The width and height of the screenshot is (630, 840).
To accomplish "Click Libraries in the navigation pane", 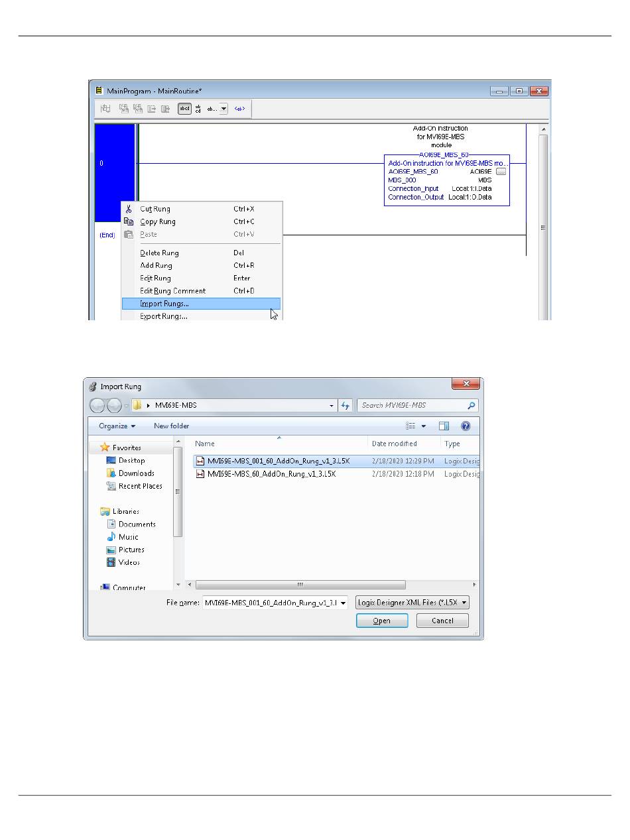I will [125, 511].
